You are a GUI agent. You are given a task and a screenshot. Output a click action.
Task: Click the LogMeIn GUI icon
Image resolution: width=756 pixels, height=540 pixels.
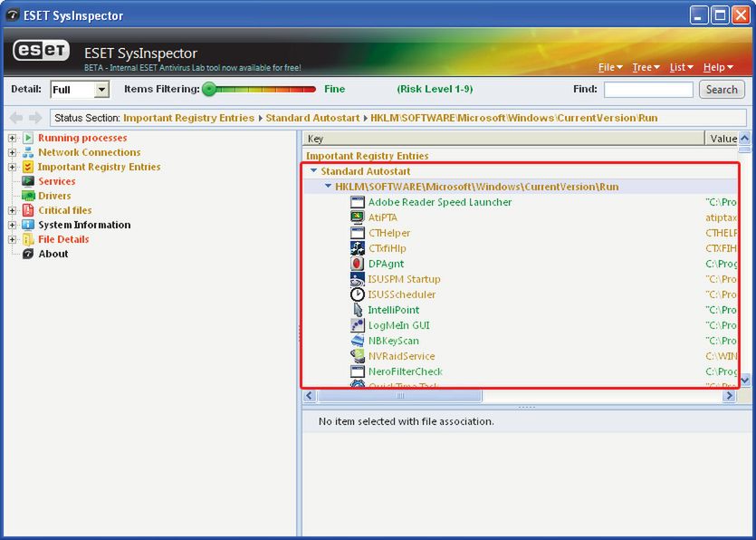point(358,326)
